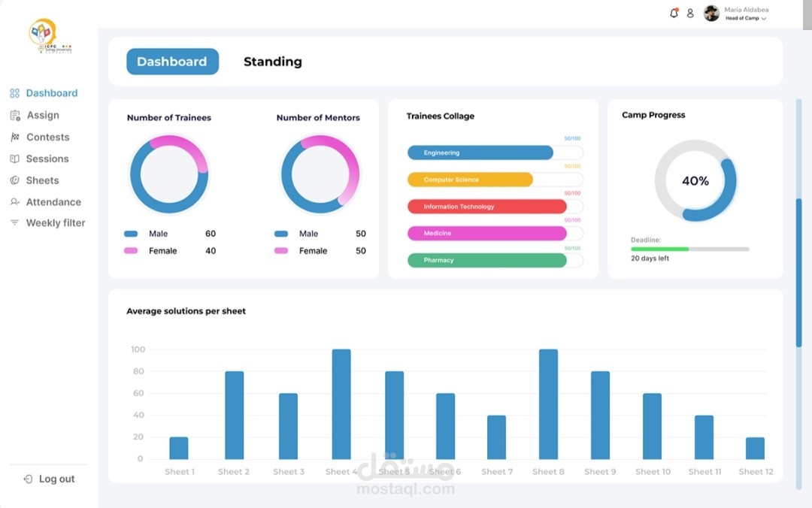Click the 'Sheet 1' axis label
The image size is (812, 508).
coord(180,472)
